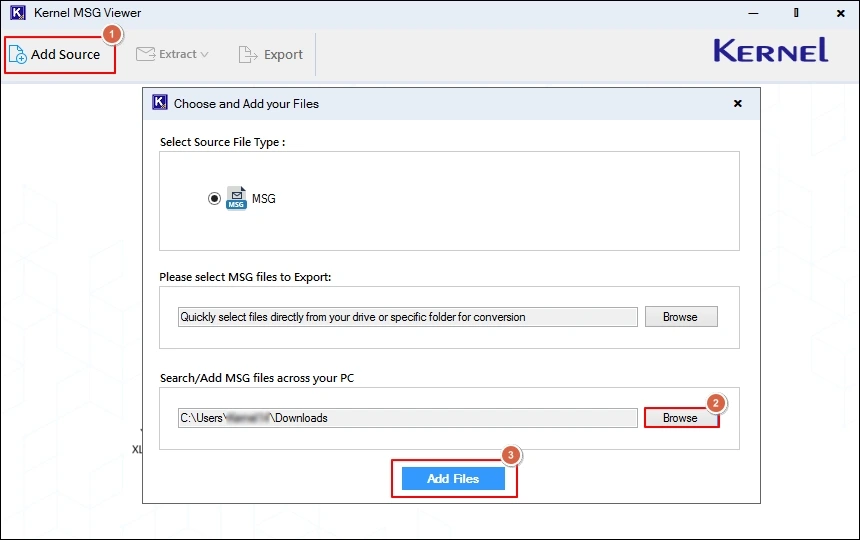Focus the Downloads search path field

coord(407,418)
